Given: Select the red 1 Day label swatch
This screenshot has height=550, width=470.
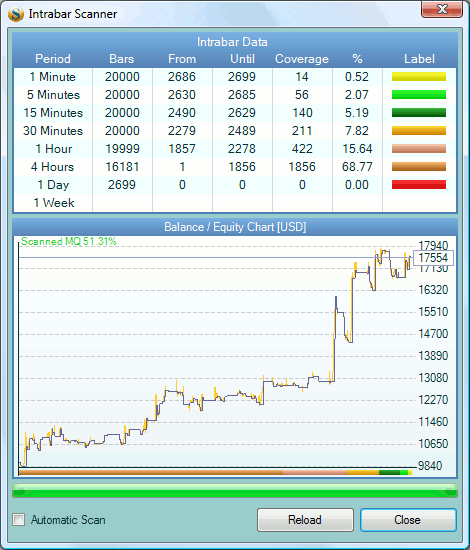Looking at the screenshot, I should (419, 185).
